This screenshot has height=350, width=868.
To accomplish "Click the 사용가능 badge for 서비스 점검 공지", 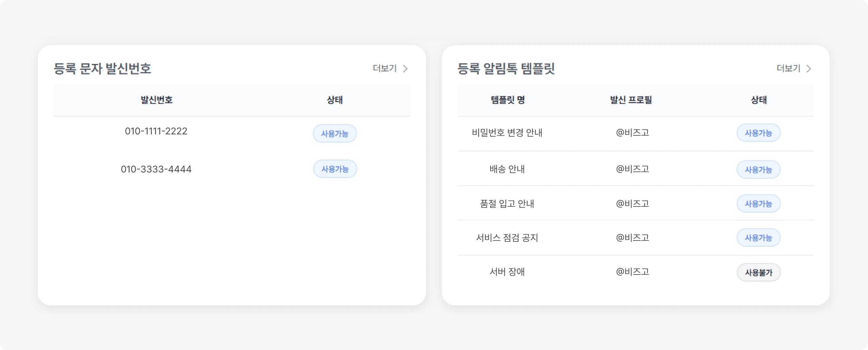I will click(758, 237).
